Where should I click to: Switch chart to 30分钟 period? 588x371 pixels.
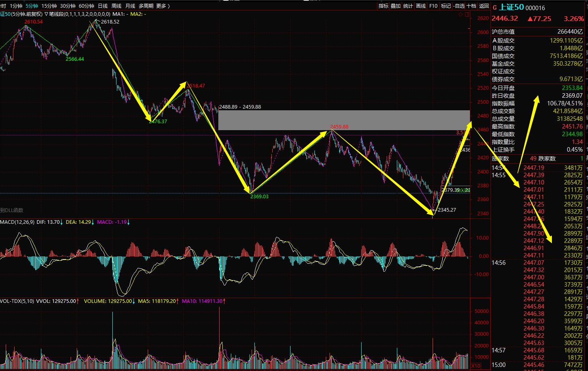[x=68, y=6]
